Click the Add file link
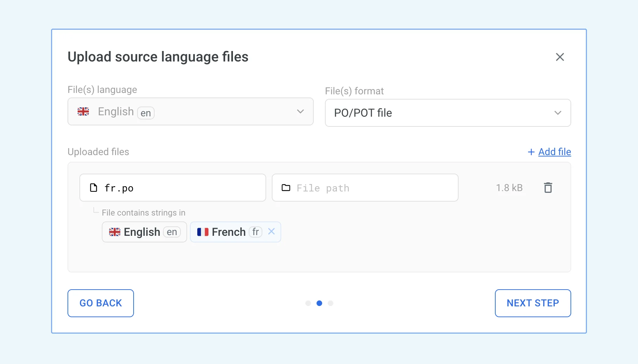The width and height of the screenshot is (638, 364). click(554, 152)
